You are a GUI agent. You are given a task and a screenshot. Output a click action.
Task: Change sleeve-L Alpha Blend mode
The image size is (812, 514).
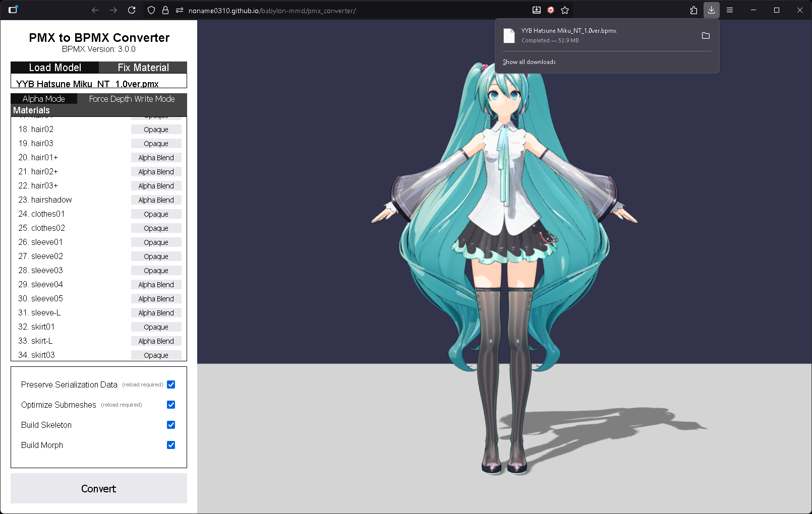tap(156, 313)
